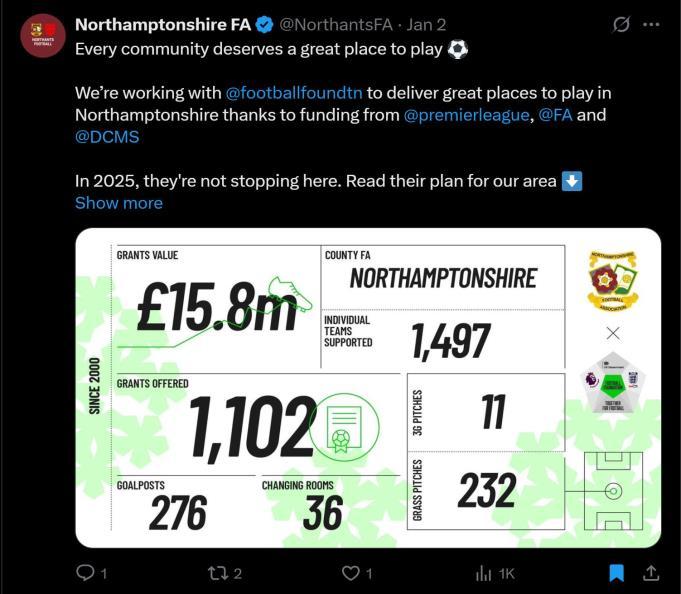The image size is (681, 594).
Task: Click the reply speech bubble icon
Action: [x=85, y=573]
